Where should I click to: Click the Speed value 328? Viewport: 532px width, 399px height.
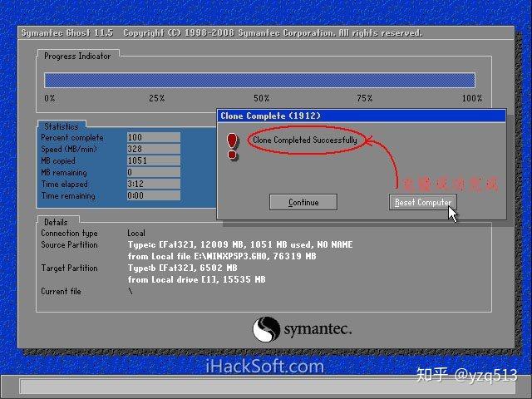pyautogui.click(x=154, y=149)
